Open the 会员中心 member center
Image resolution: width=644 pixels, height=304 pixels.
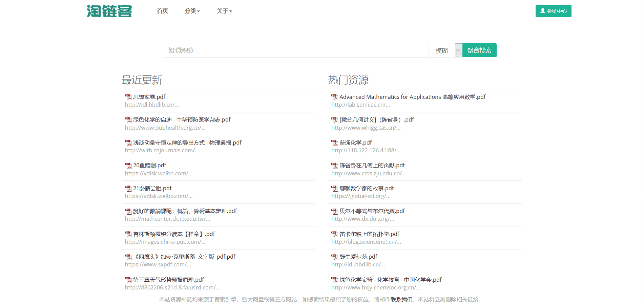tap(553, 11)
